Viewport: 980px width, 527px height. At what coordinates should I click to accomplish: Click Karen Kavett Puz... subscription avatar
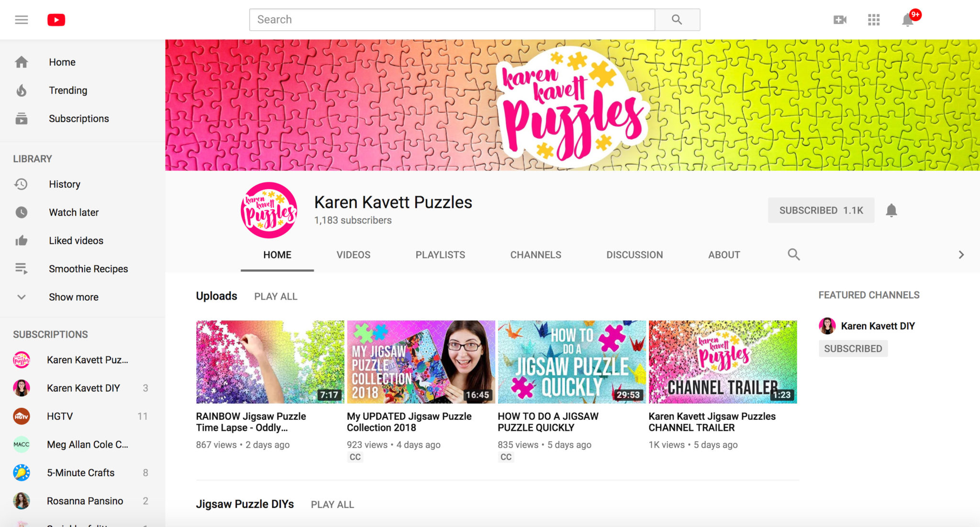click(x=22, y=360)
